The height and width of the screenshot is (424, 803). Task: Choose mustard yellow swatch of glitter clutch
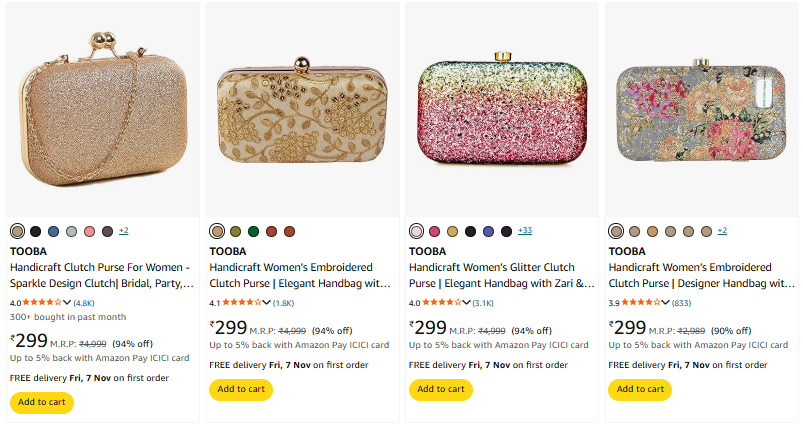click(x=452, y=231)
